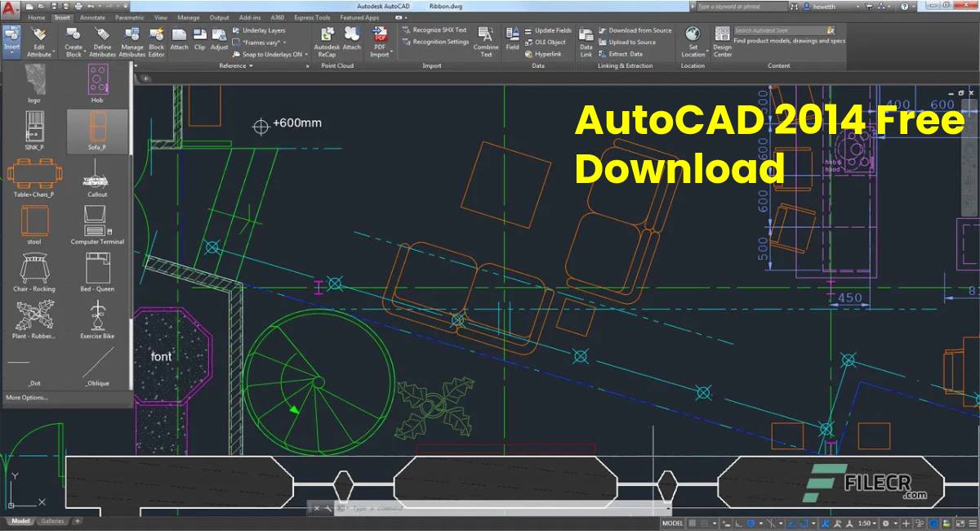The image size is (980, 531).
Task: Select the Clip reference tool
Action: pyautogui.click(x=199, y=39)
